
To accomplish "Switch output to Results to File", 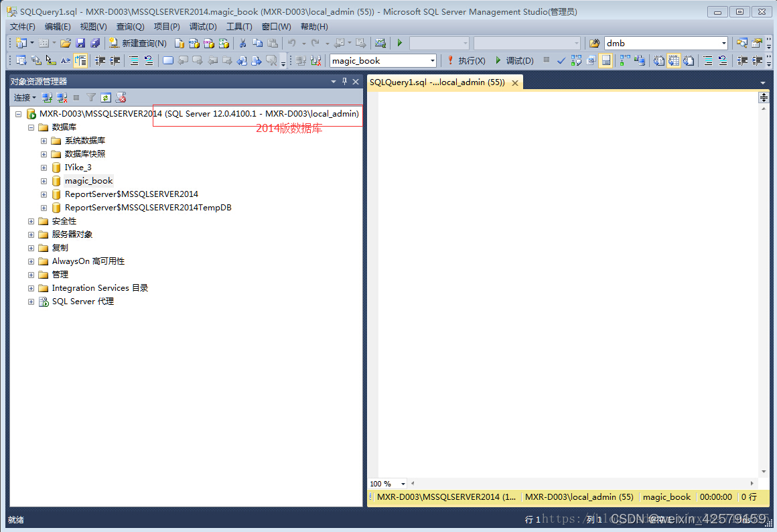I will click(x=689, y=60).
